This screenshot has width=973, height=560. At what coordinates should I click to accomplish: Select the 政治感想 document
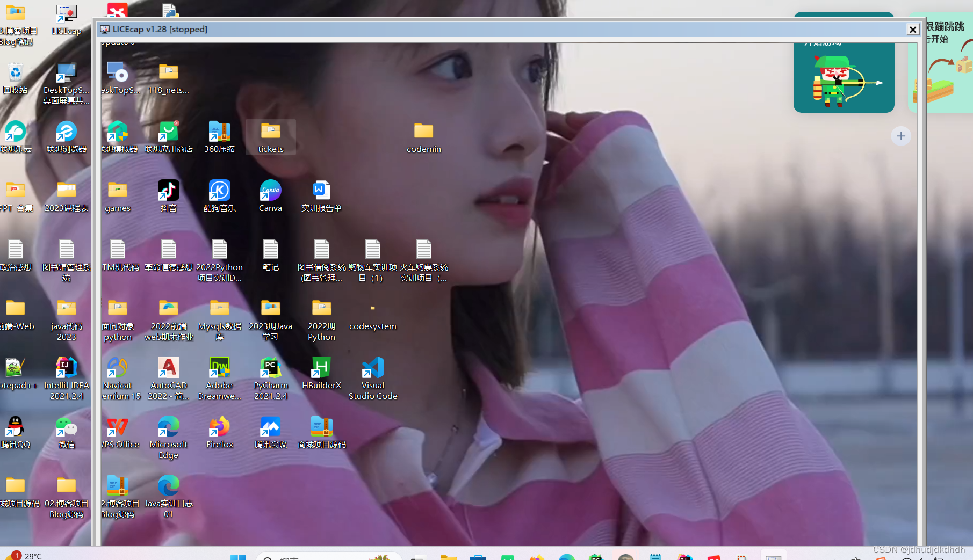point(16,256)
